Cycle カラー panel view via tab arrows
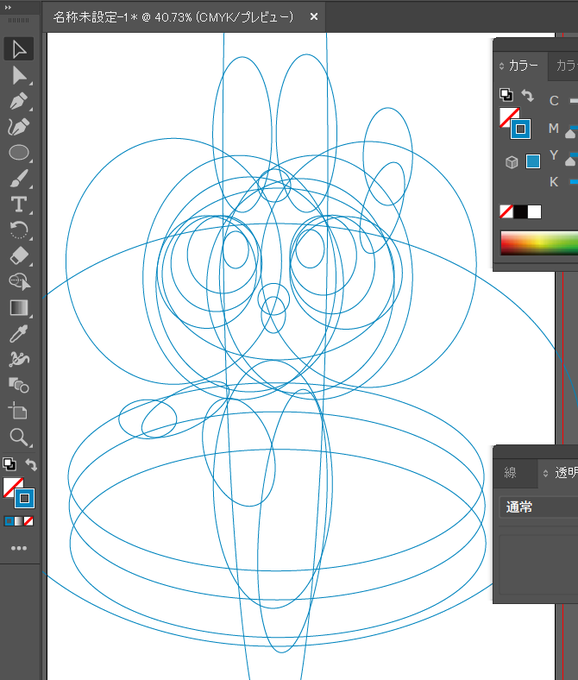 [x=502, y=65]
